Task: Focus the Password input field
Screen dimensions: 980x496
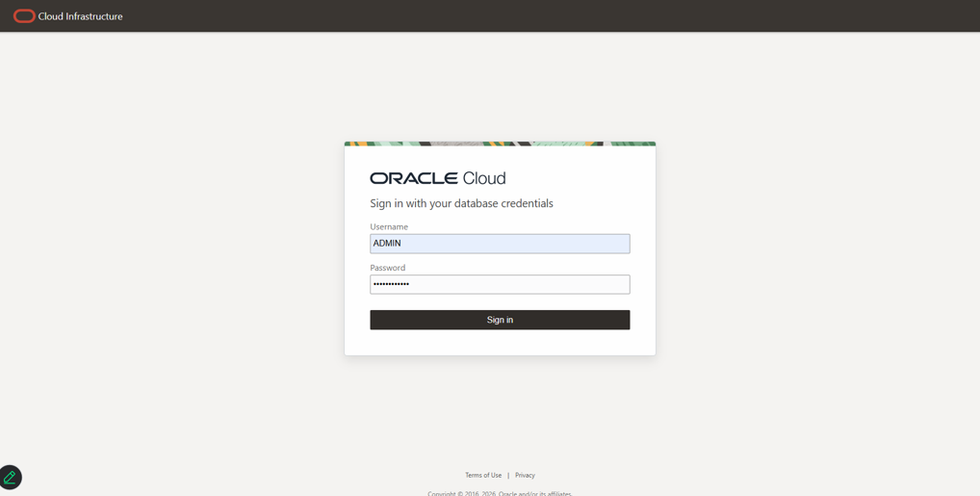Action: coord(500,284)
